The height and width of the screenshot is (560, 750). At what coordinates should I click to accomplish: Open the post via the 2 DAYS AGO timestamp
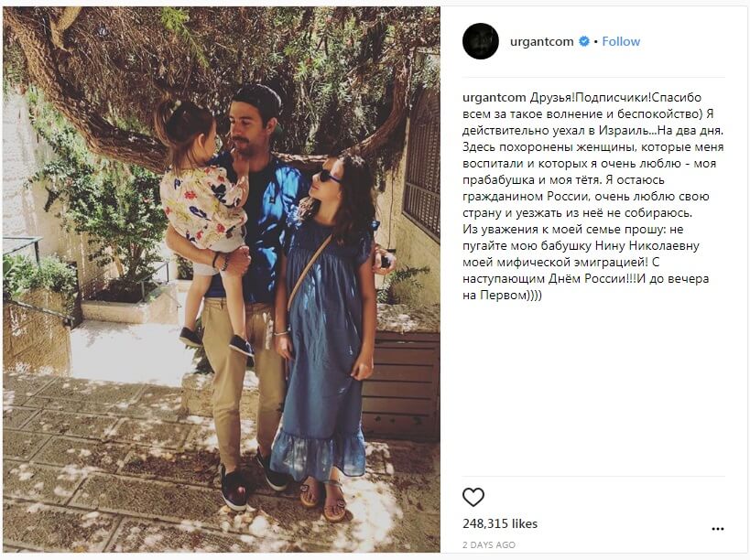(x=489, y=544)
